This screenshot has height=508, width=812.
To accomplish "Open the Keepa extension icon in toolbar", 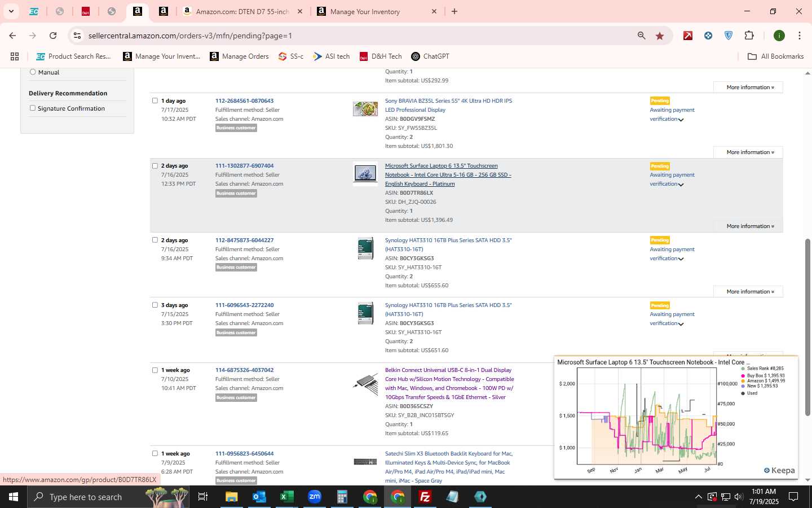I will (708, 36).
